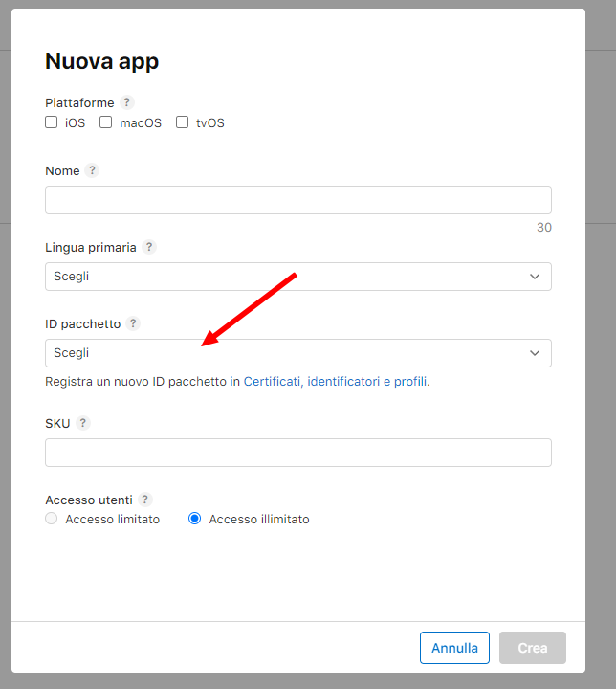Click the SKU help question mark
This screenshot has width=616, height=689.
pyautogui.click(x=82, y=423)
